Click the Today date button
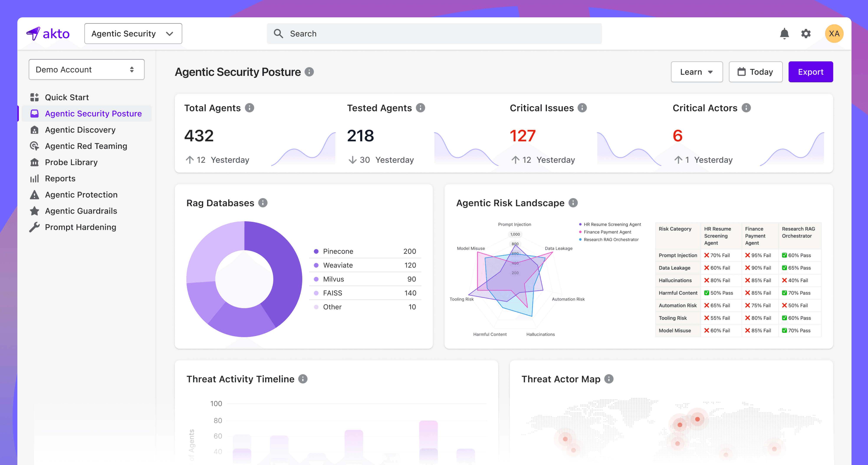The width and height of the screenshot is (868, 465). coord(755,72)
